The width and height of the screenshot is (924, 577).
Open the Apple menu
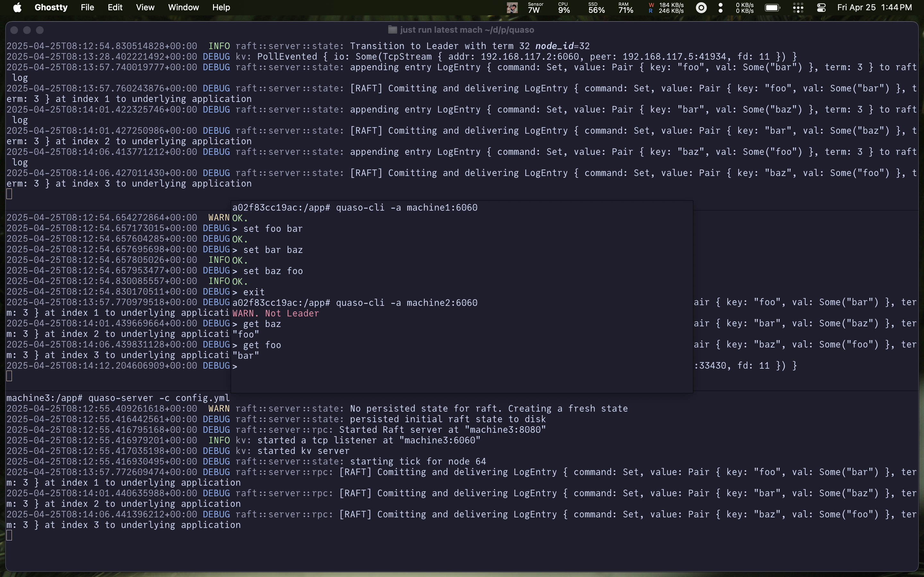(17, 8)
